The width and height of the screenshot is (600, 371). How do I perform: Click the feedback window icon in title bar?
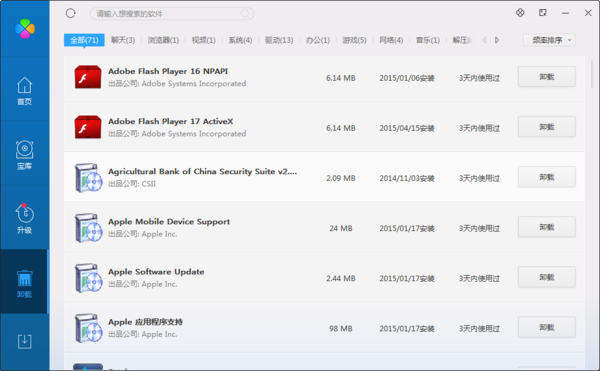pyautogui.click(x=543, y=13)
